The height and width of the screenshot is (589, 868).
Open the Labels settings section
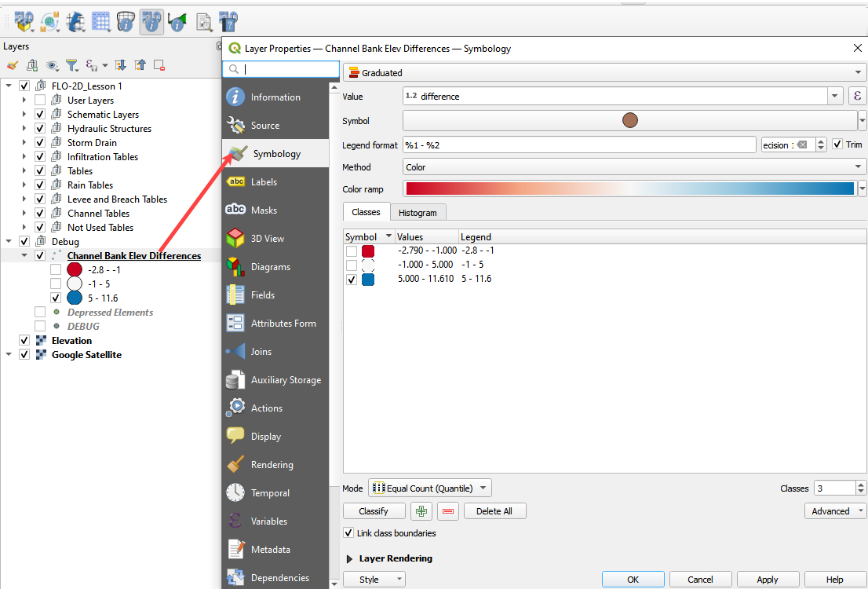pyautogui.click(x=264, y=182)
